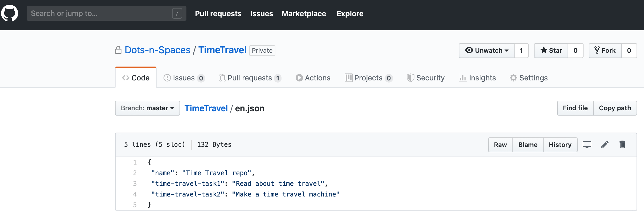The image size is (644, 213).
Task: Click the Raw button
Action: pyautogui.click(x=500, y=145)
